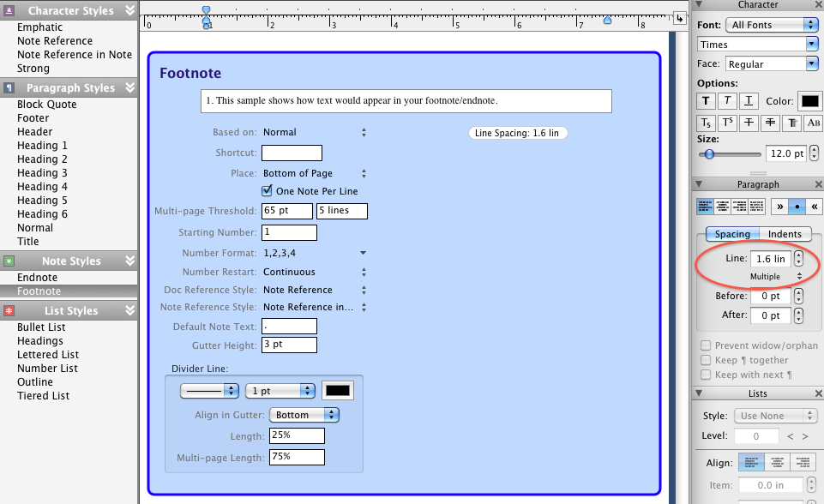824x504 pixels.
Task: Apply subscript formatting
Action: [x=706, y=123]
